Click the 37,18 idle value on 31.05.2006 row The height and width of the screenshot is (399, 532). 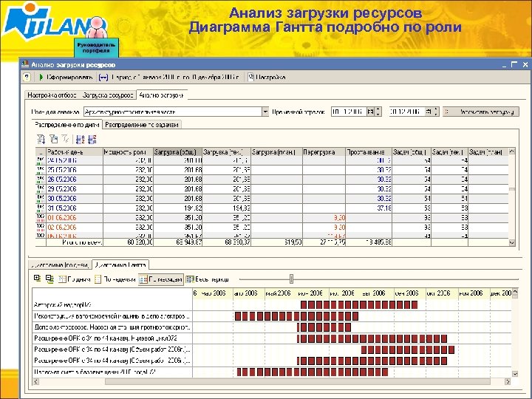coord(383,208)
